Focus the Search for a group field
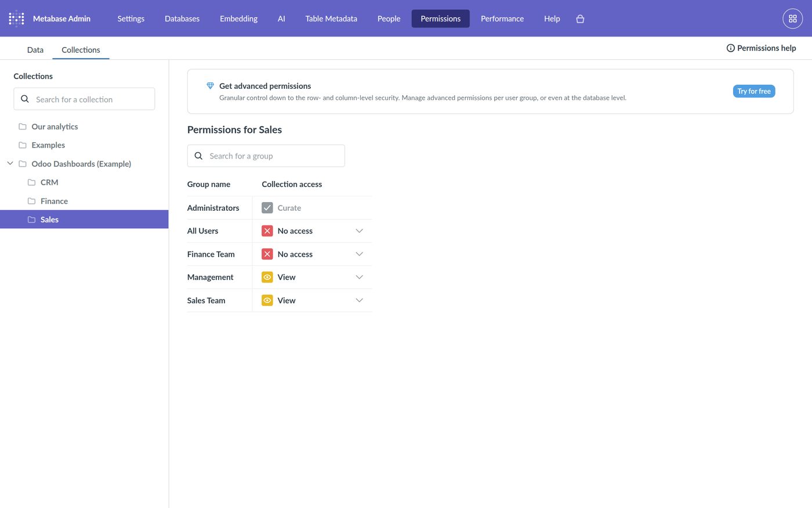812x508 pixels. pyautogui.click(x=266, y=156)
